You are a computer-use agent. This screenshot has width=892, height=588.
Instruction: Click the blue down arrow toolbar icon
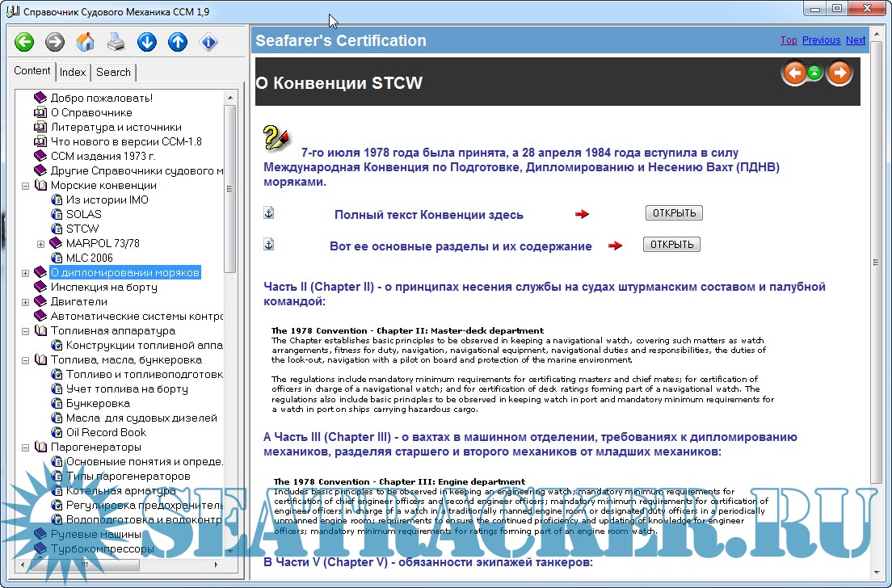point(147,42)
